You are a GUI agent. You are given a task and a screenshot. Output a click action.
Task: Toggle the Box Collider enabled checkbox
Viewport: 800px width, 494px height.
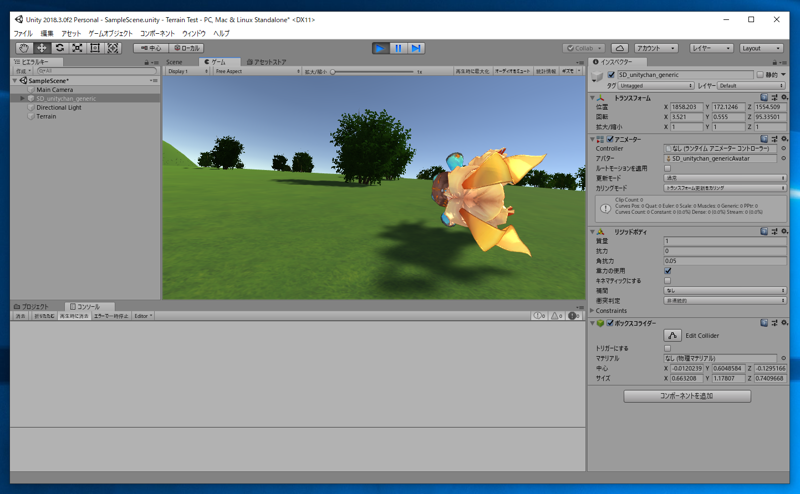(610, 323)
